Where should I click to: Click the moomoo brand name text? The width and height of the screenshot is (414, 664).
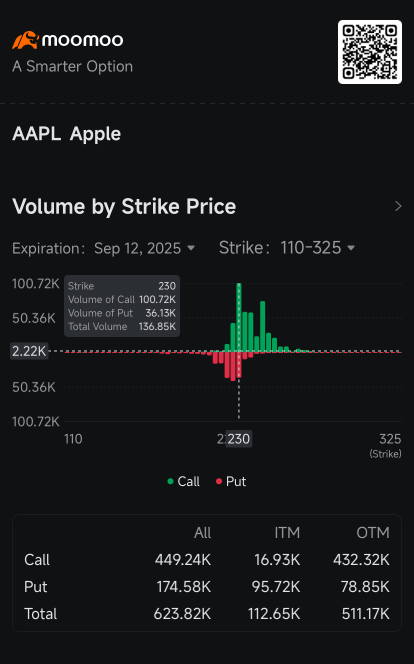tap(83, 40)
